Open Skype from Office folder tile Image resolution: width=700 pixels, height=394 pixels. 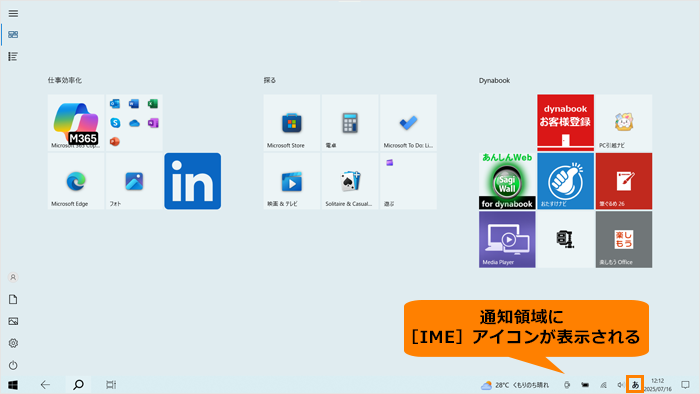tap(115, 123)
